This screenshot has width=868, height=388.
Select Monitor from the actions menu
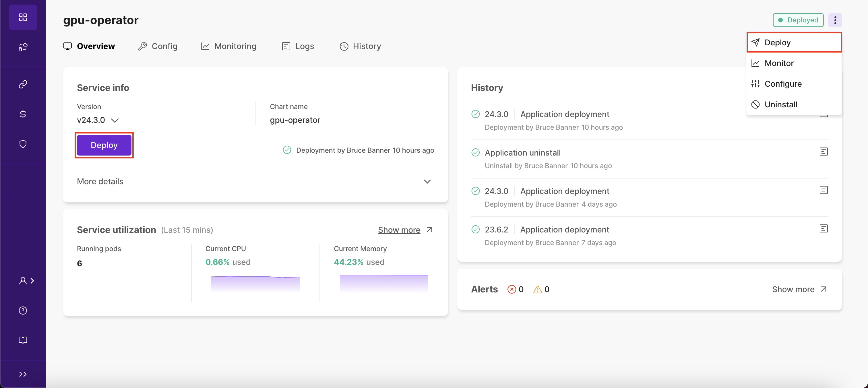coord(794,63)
